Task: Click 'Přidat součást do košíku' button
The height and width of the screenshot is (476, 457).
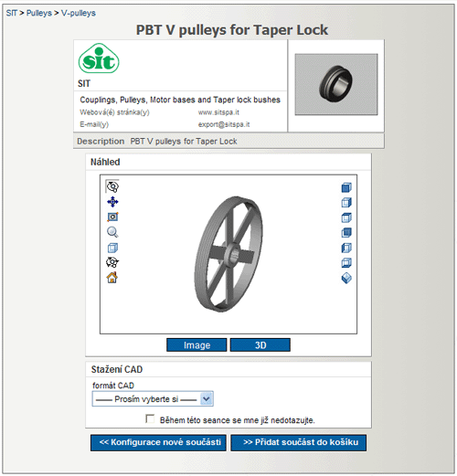Action: [299, 442]
